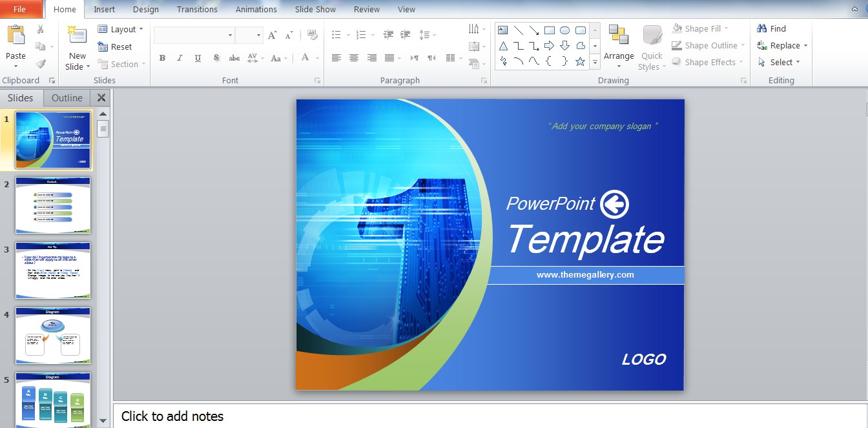Open the Design ribbon tab
This screenshot has height=428, width=868.
[x=145, y=10]
